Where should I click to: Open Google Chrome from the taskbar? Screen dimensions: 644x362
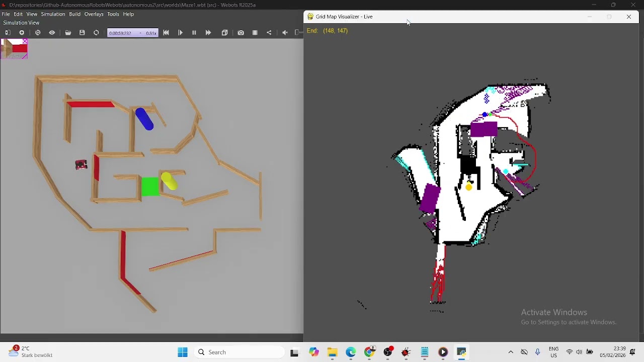[x=370, y=352]
